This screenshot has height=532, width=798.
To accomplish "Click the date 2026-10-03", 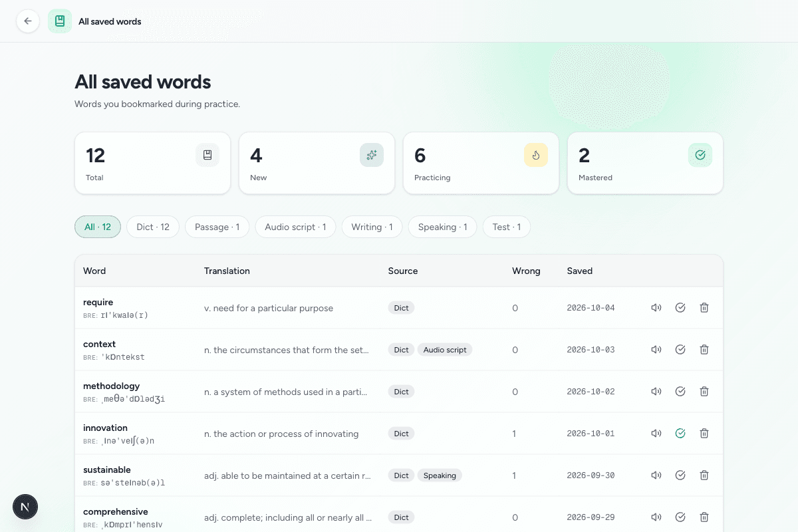I will pyautogui.click(x=591, y=350).
